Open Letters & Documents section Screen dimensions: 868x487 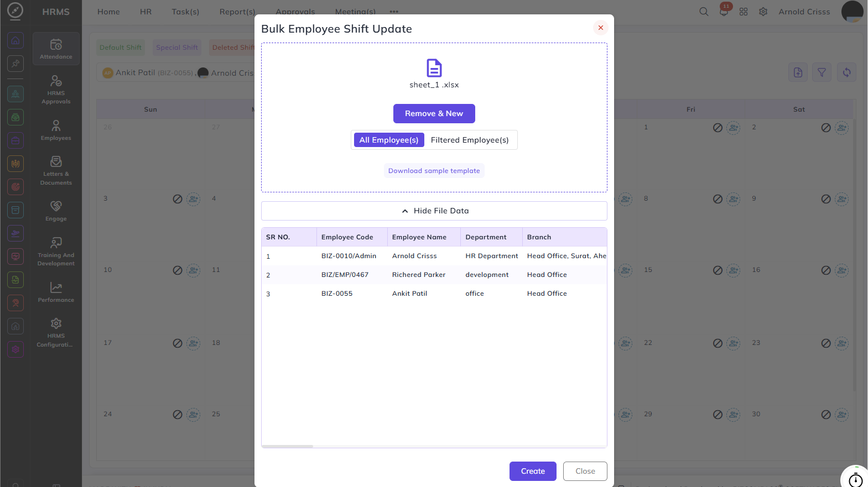[x=56, y=170]
